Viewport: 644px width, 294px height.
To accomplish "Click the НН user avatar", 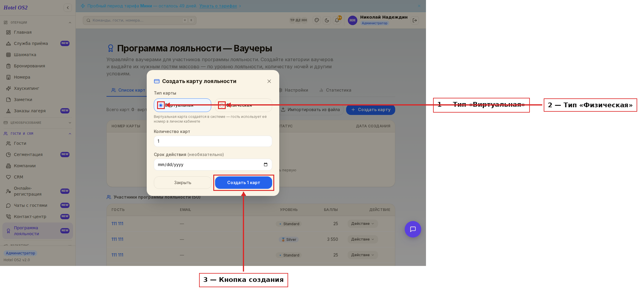I will [352, 20].
